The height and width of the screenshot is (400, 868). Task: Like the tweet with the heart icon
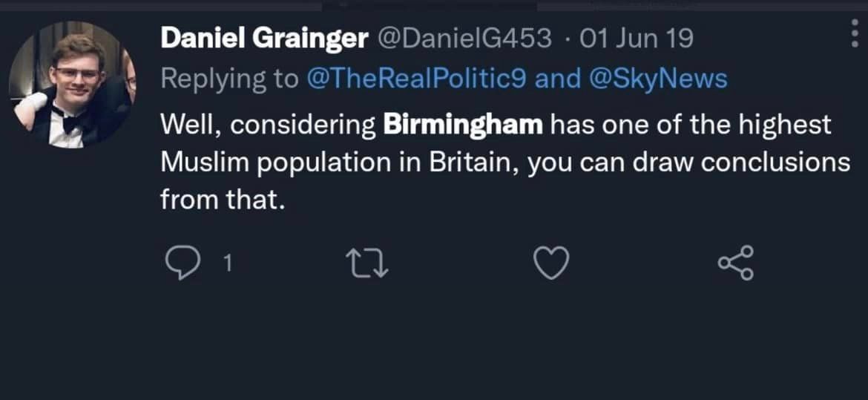pos(552,263)
